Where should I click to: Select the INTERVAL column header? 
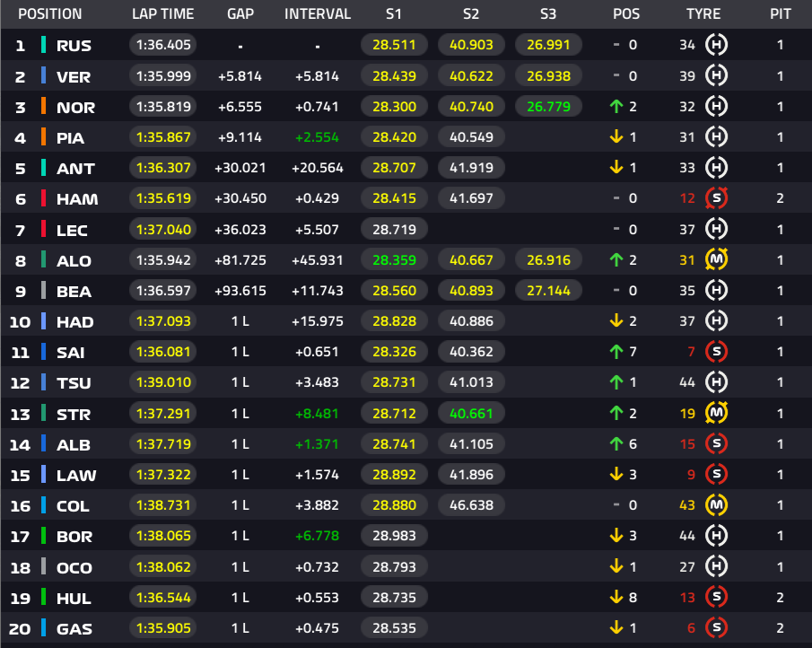pyautogui.click(x=318, y=14)
